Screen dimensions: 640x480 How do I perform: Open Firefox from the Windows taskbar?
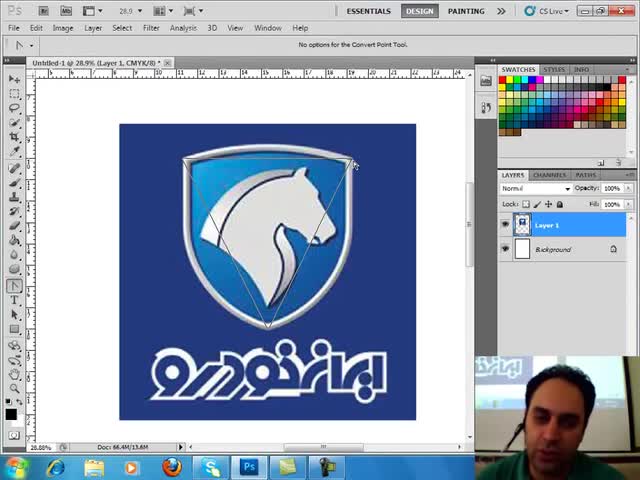coord(172,467)
